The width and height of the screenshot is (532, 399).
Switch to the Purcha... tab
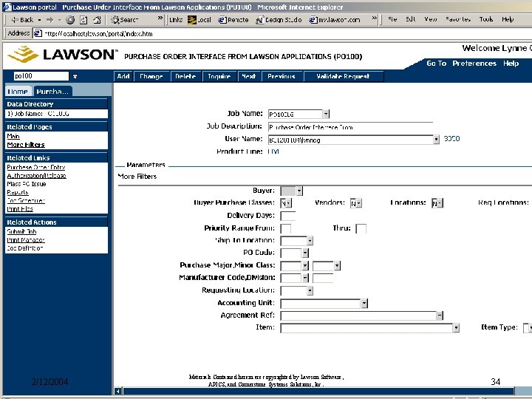[x=52, y=92]
